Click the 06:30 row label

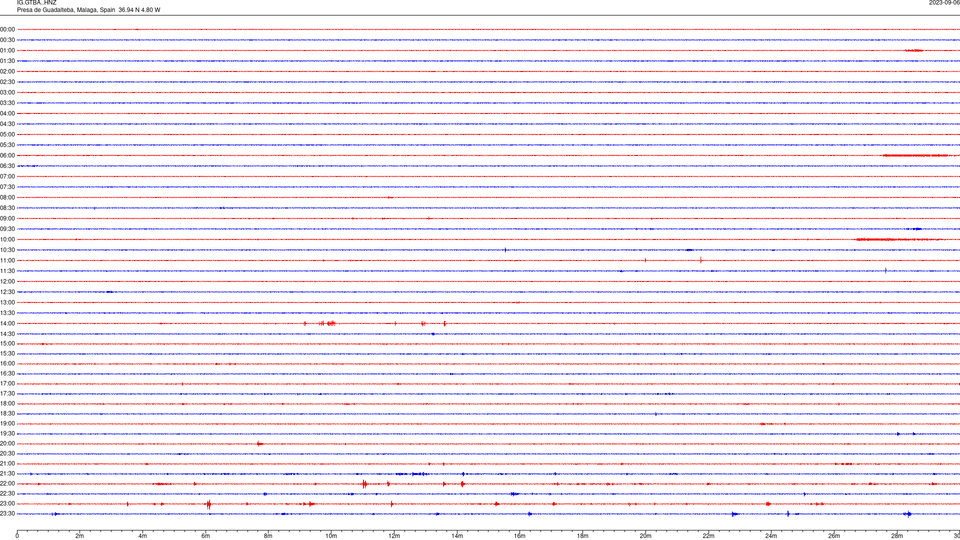click(7, 166)
